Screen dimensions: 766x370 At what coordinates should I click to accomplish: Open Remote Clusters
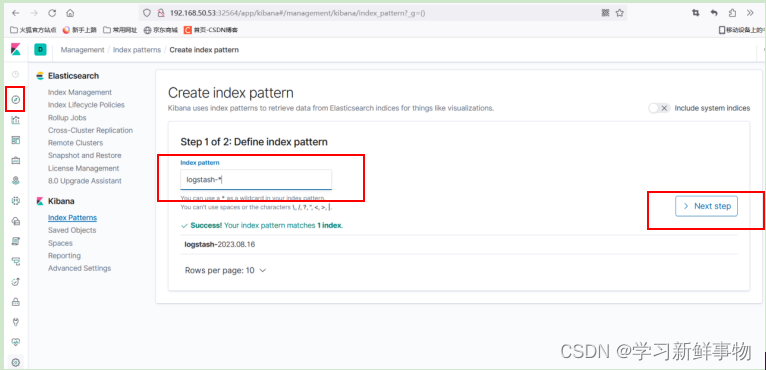[75, 143]
